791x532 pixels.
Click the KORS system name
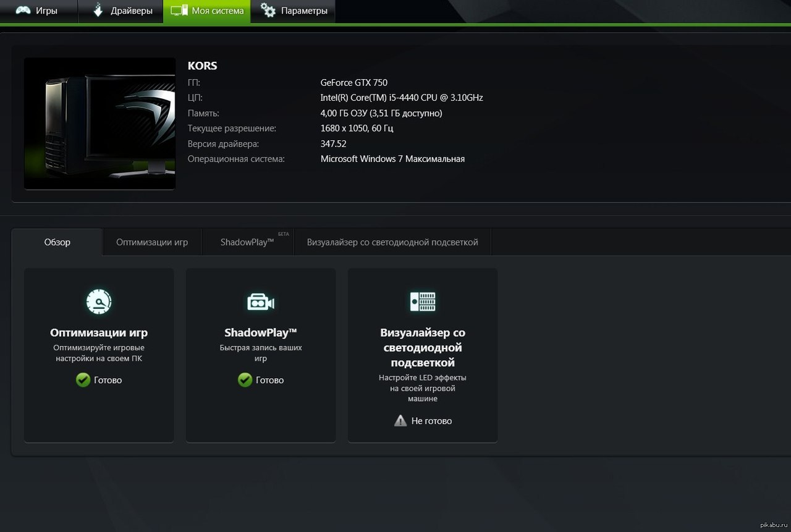click(202, 65)
